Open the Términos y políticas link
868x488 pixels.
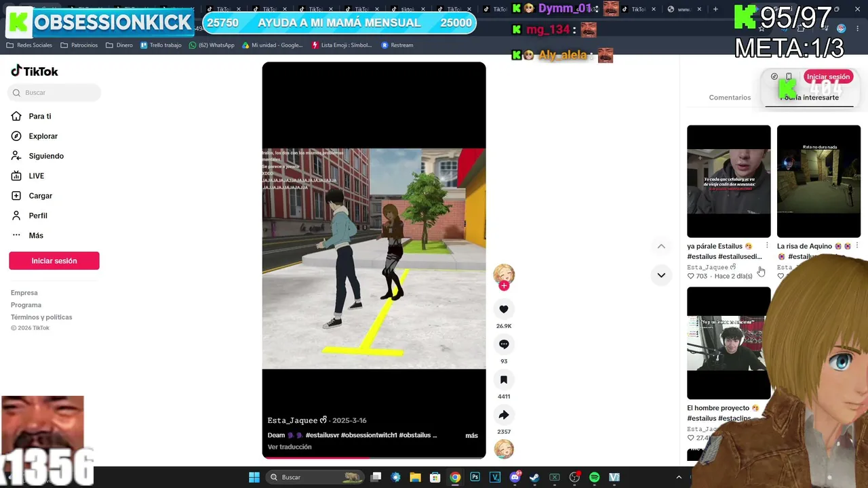(41, 317)
